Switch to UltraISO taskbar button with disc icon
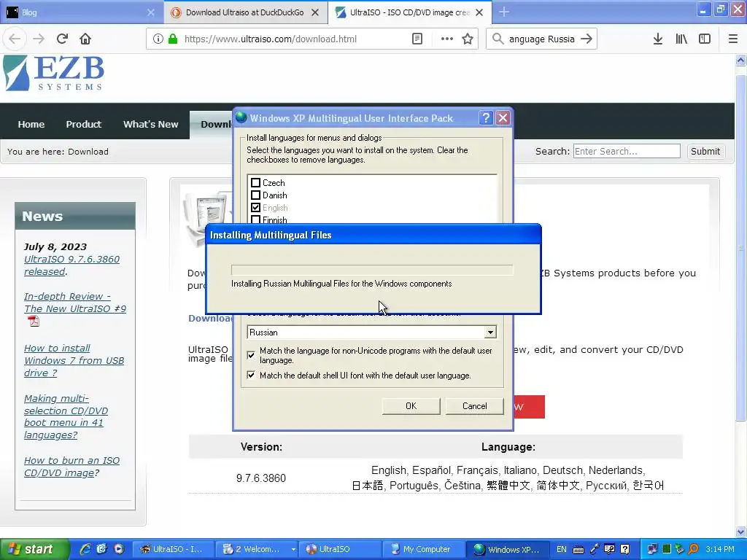 (340, 549)
